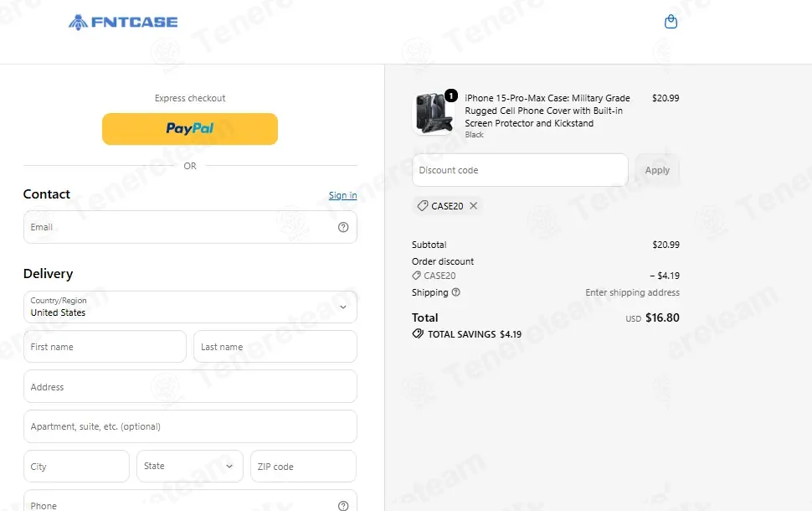Focus the Last name field
This screenshot has height=511, width=812.
click(x=275, y=347)
